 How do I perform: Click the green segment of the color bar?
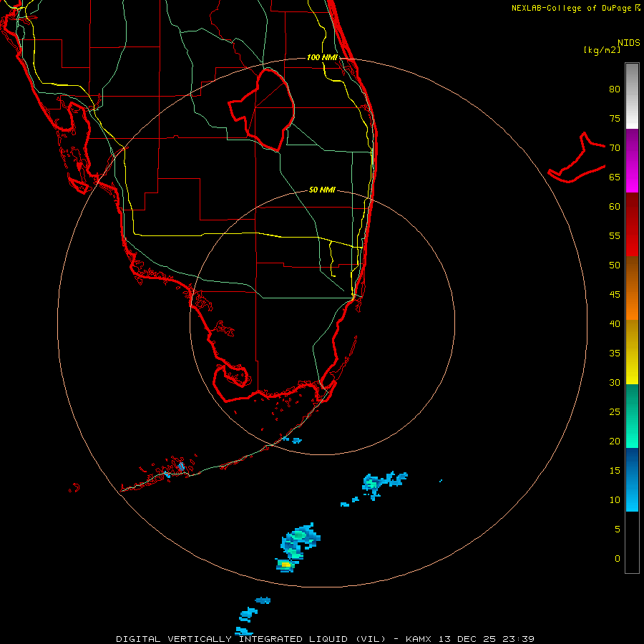[632, 416]
